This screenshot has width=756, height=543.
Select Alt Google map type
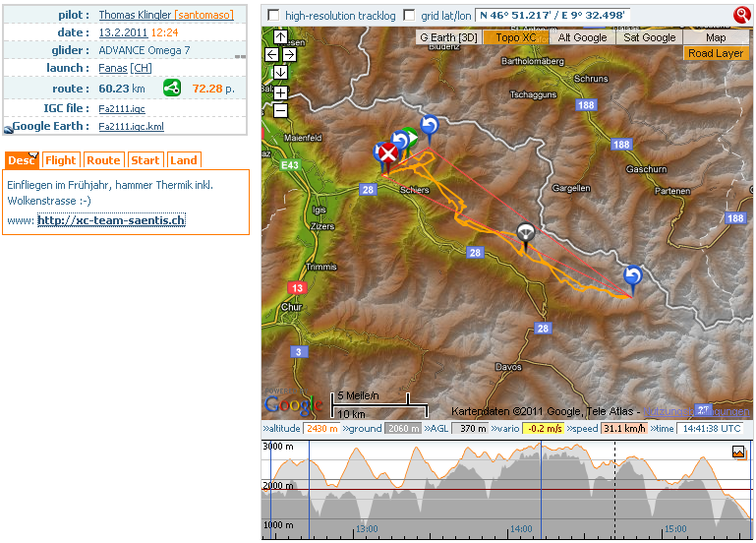coord(582,37)
